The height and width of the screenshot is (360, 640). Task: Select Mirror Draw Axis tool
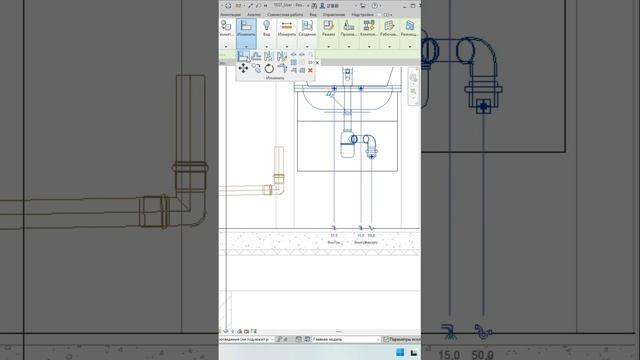pos(282,56)
